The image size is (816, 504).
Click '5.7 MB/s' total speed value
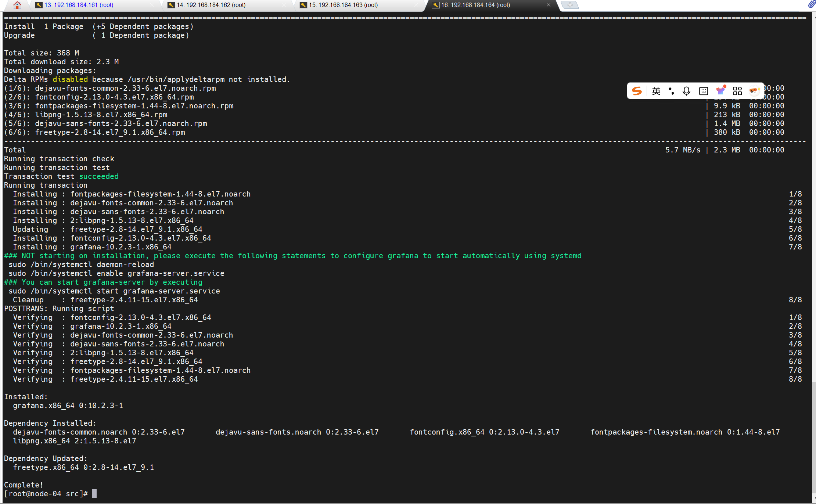683,150
